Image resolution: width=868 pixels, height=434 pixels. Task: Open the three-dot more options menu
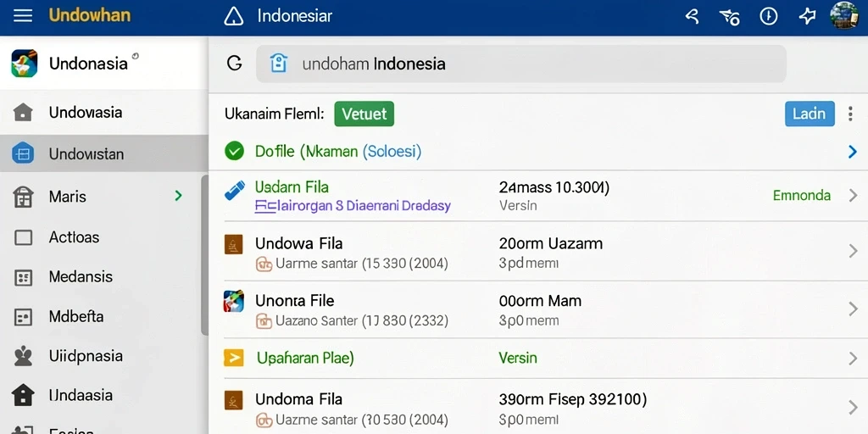click(x=851, y=114)
